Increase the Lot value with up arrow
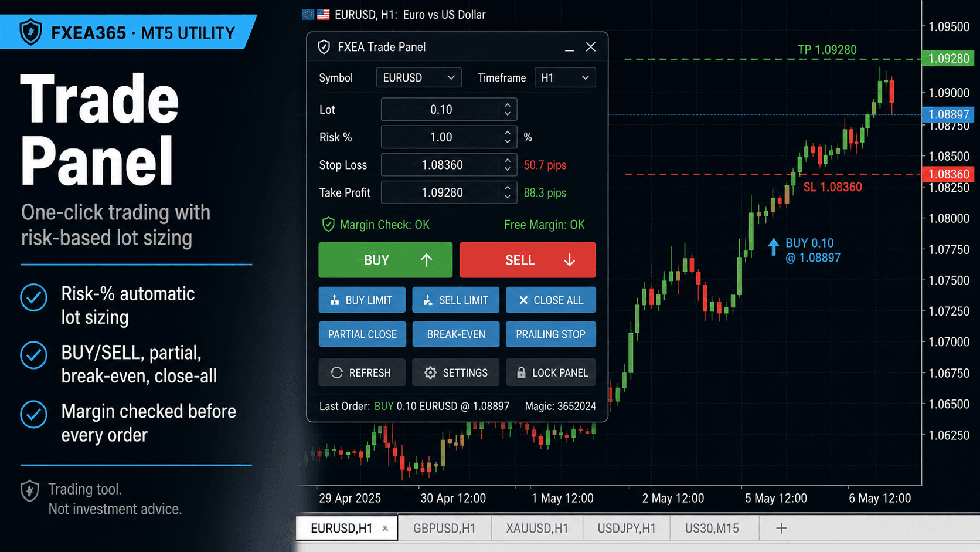The height and width of the screenshot is (552, 980). click(508, 105)
